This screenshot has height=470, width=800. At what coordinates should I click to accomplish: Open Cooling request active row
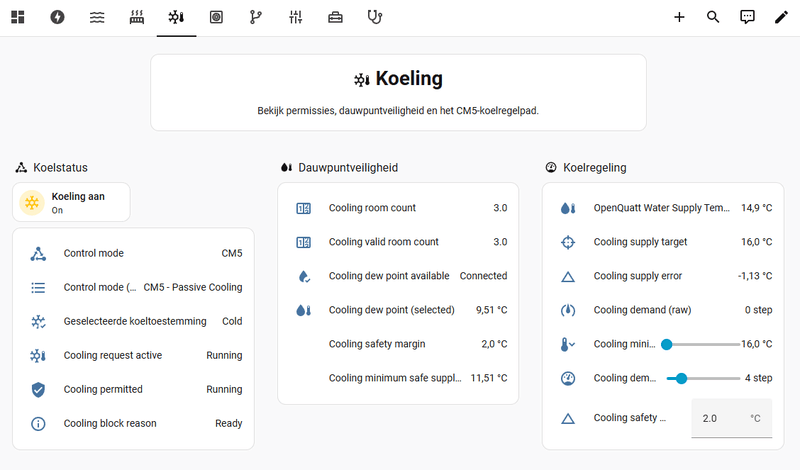[x=134, y=356]
